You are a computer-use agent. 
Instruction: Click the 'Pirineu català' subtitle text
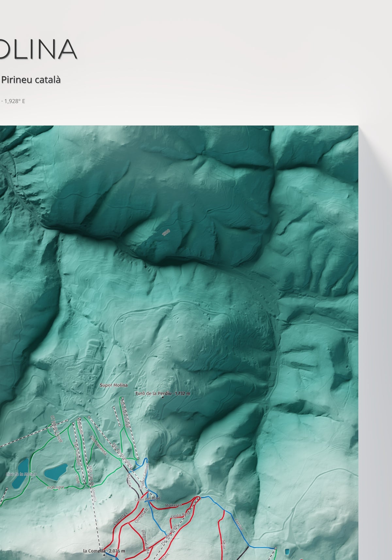pyautogui.click(x=31, y=80)
